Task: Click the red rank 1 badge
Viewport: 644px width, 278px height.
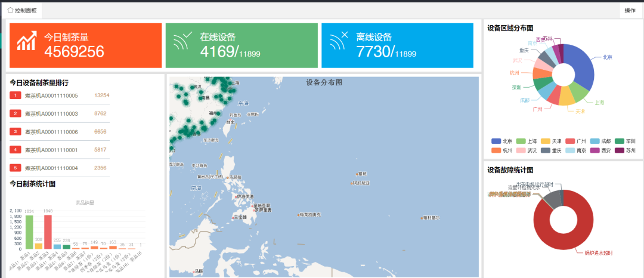Action: [x=16, y=95]
